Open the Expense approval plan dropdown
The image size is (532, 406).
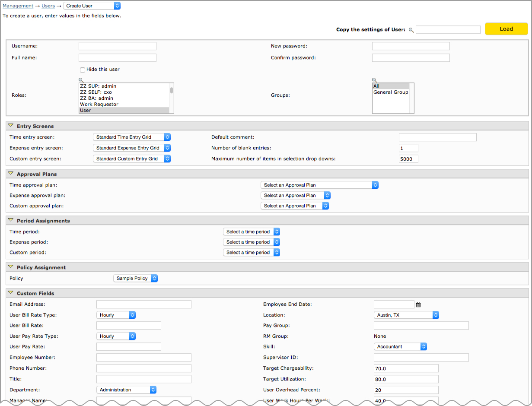coord(296,195)
